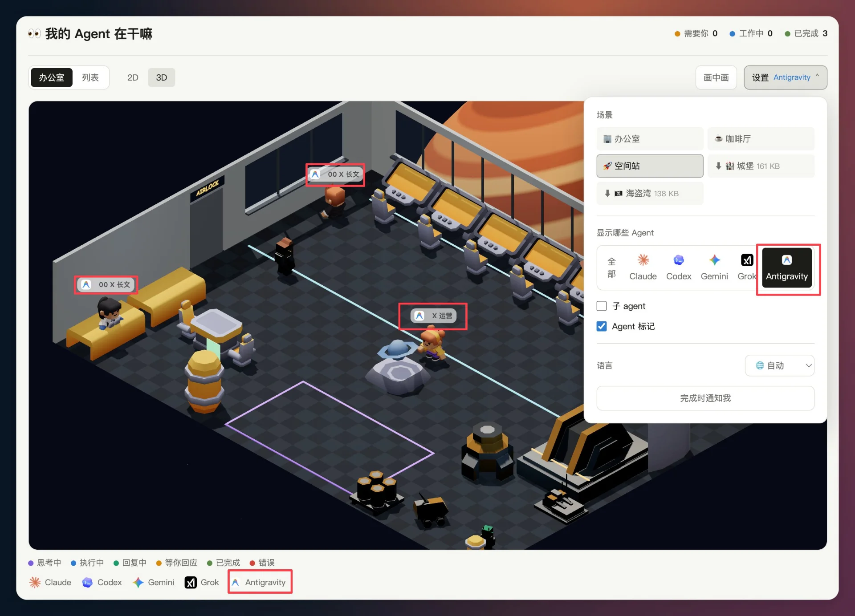This screenshot has height=616, width=855.
Task: Enable the 子 agent checkbox
Action: [602, 306]
